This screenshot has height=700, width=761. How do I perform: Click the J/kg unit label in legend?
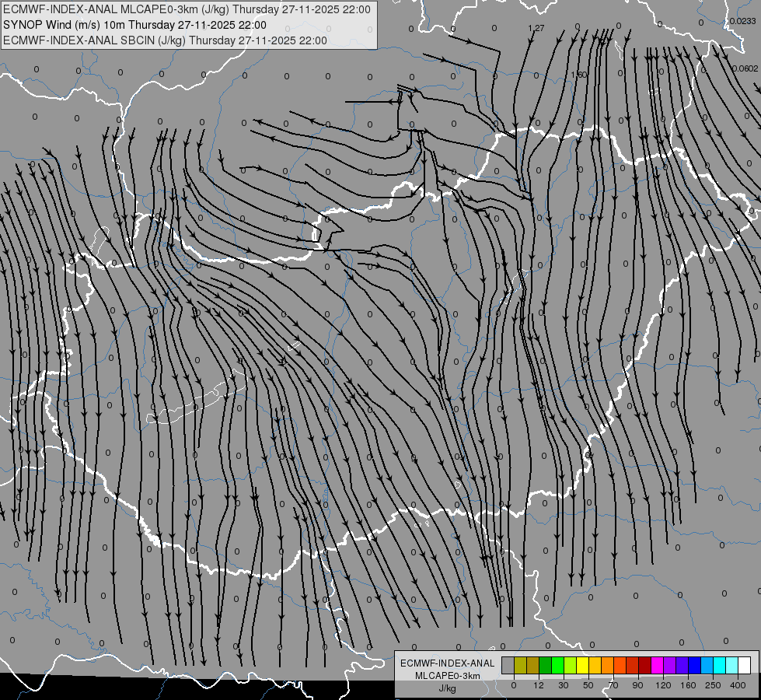click(448, 688)
